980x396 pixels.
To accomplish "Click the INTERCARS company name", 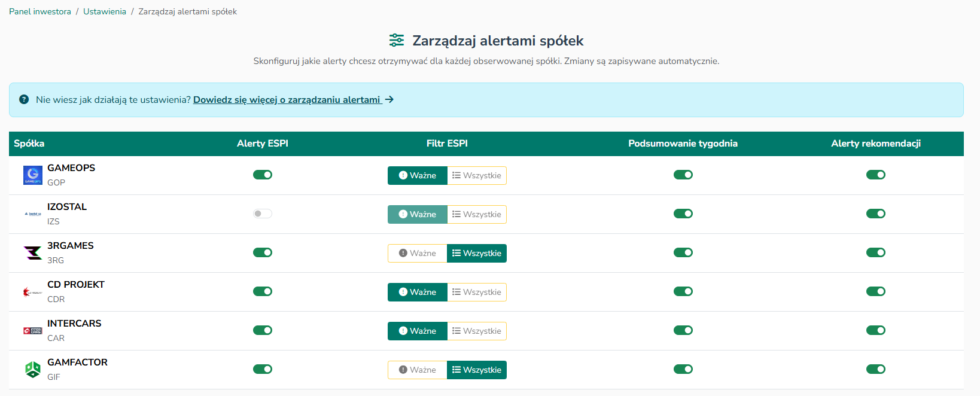I will [x=74, y=323].
